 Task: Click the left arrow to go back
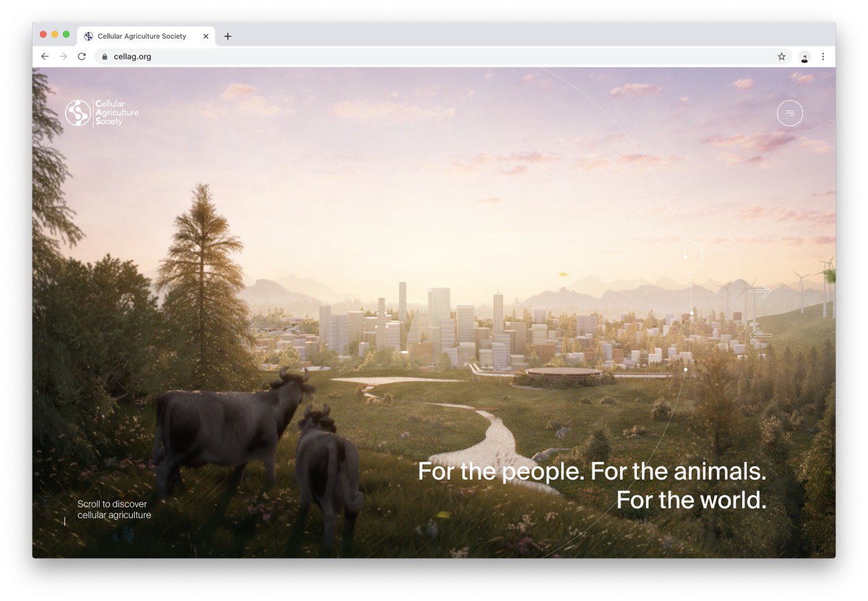pos(760,334)
